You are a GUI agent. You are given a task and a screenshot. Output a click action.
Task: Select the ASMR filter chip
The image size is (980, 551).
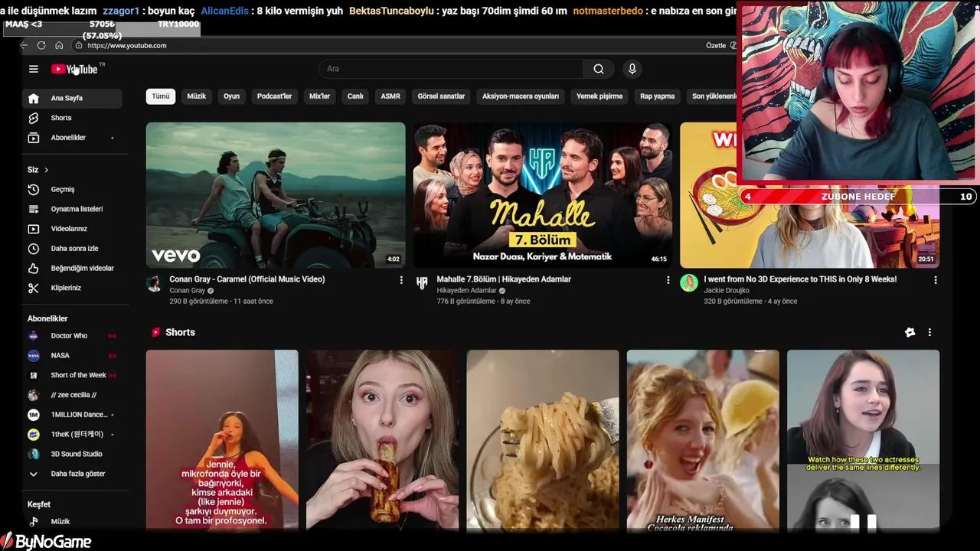[390, 96]
